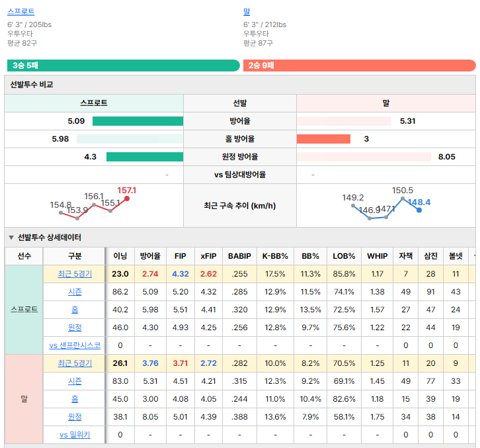Open 말's 원정 stats link
480x448 pixels.
[x=75, y=417]
